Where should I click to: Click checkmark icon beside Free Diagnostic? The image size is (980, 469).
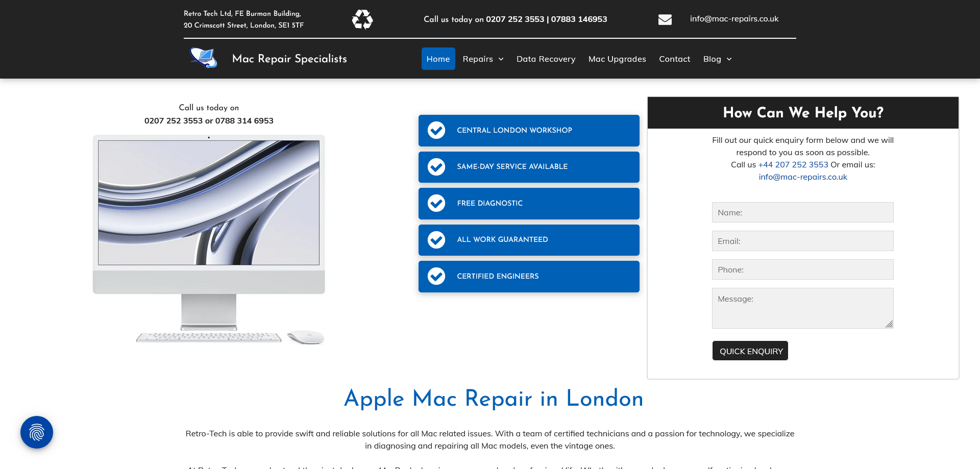click(436, 203)
